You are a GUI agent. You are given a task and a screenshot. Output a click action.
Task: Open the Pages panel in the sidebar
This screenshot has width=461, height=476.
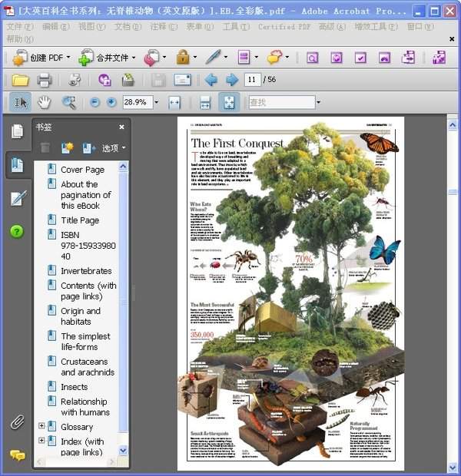click(x=18, y=131)
